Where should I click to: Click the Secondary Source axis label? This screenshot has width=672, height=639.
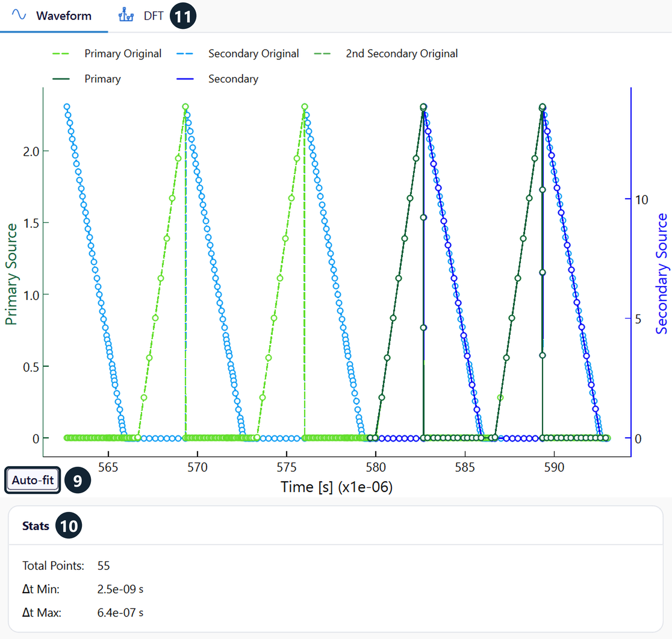[x=661, y=273]
